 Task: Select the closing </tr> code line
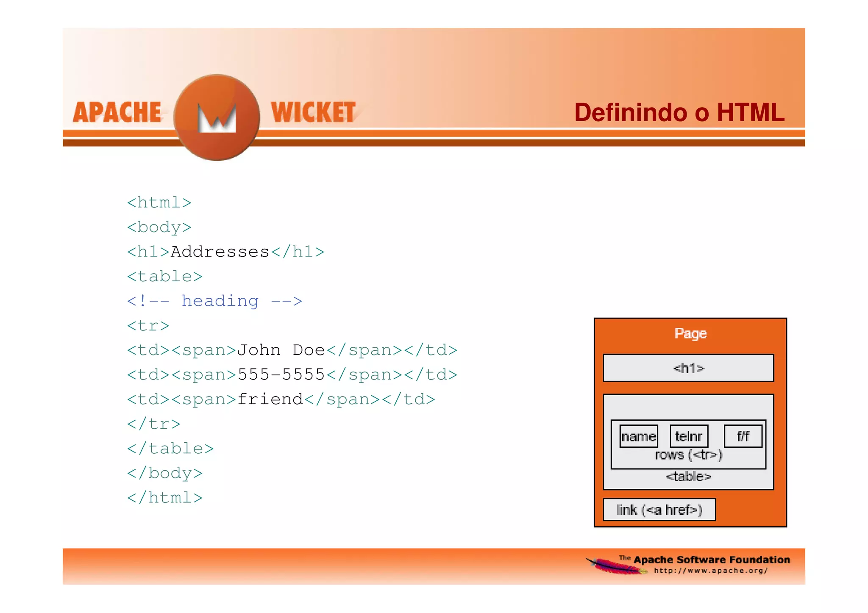[154, 424]
